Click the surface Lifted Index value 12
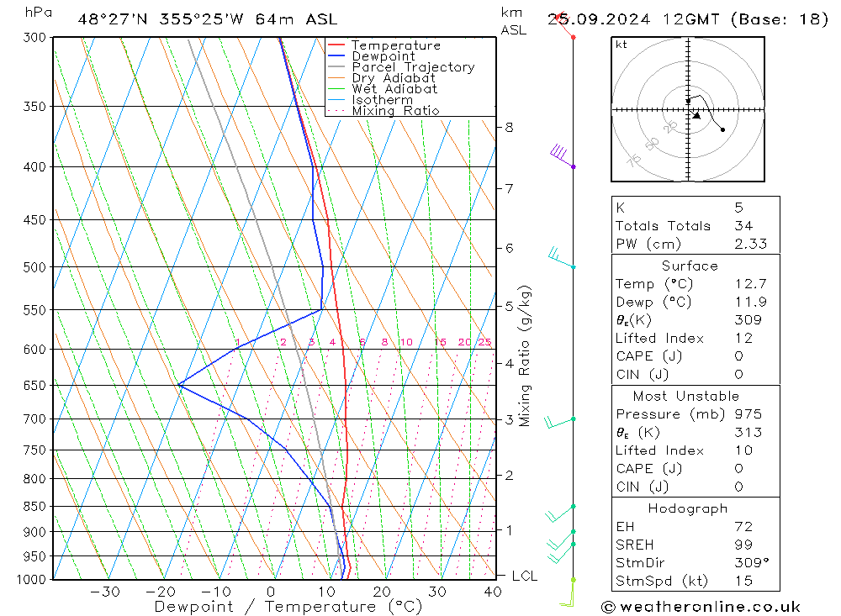The image size is (841, 616). (x=744, y=339)
